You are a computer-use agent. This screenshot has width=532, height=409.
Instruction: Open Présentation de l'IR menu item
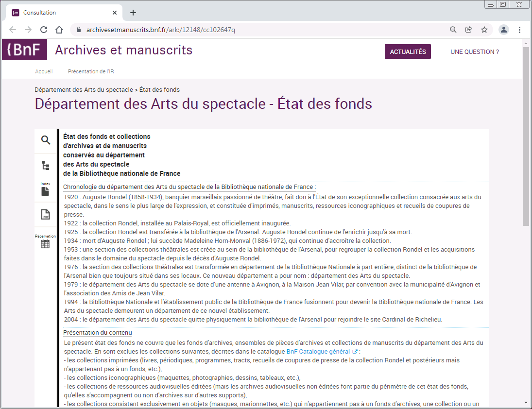click(x=91, y=71)
